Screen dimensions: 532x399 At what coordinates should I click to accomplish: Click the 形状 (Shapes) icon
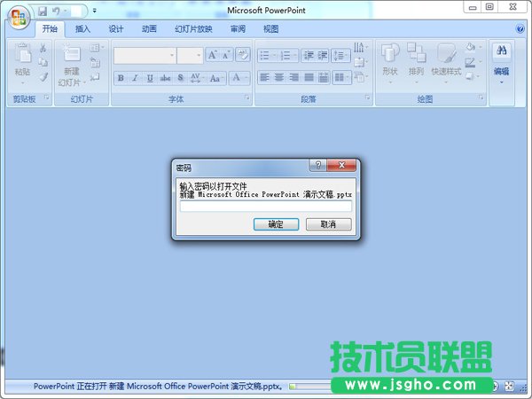tap(389, 59)
